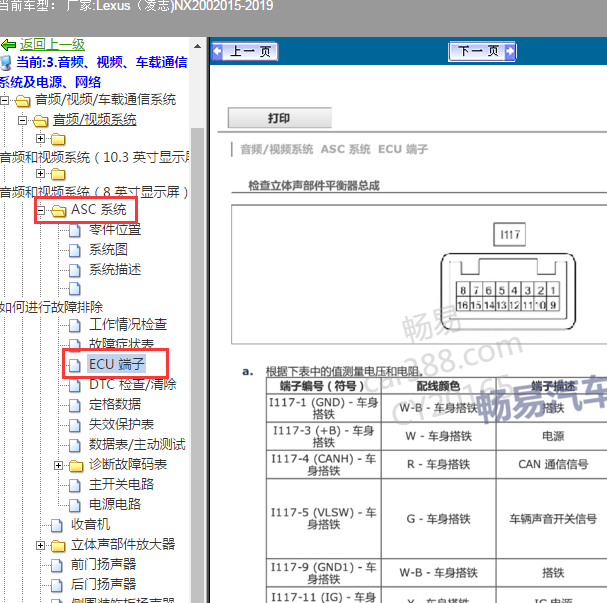Click the green back arrow icon
This screenshot has width=607, height=603.
tap(8, 45)
